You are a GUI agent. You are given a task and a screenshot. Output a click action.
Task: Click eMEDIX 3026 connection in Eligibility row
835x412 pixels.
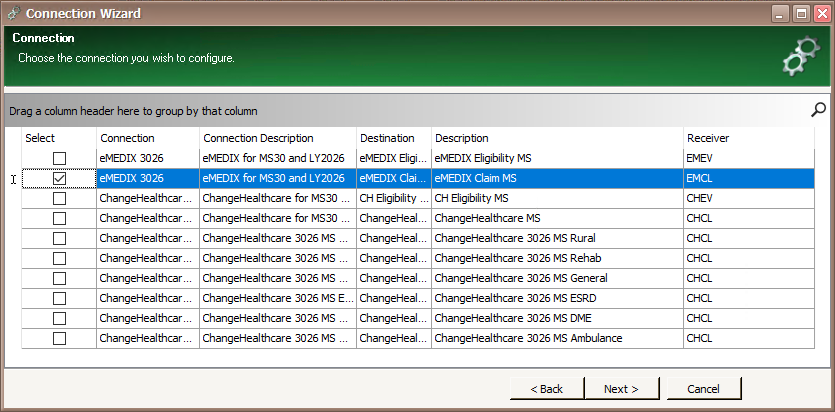pyautogui.click(x=148, y=158)
